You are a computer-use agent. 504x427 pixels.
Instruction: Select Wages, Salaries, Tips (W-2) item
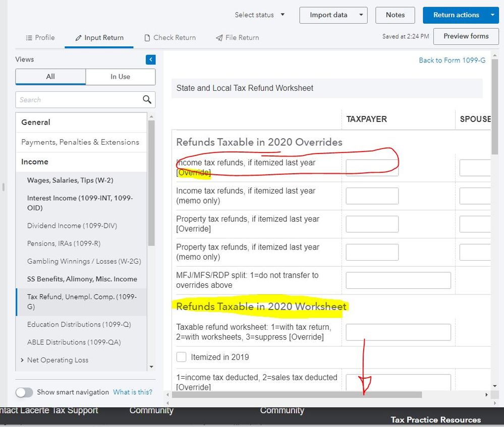70,180
